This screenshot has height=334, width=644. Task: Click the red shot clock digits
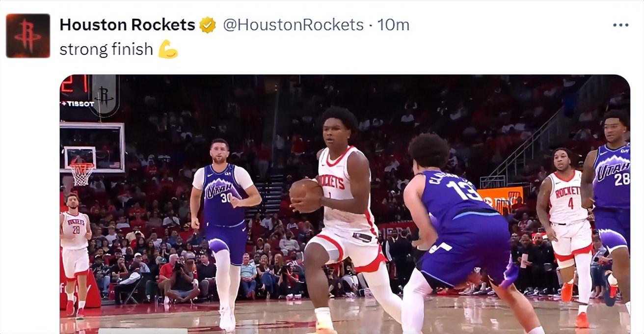[x=75, y=83]
